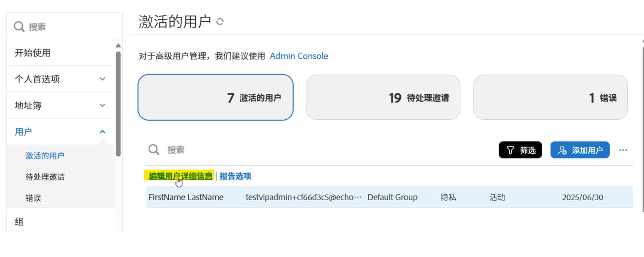This screenshot has width=644, height=257.
Task: Collapse the 用户 section chevron
Action: tap(102, 132)
